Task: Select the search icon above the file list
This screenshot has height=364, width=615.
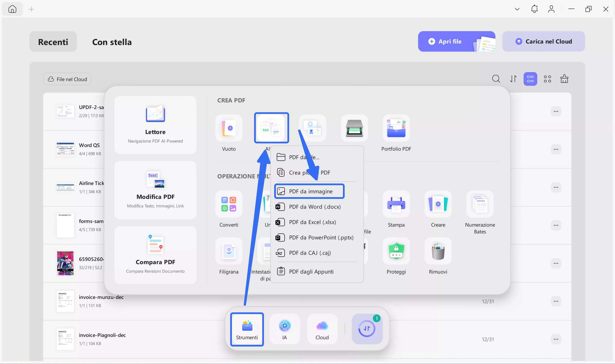Action: tap(496, 79)
